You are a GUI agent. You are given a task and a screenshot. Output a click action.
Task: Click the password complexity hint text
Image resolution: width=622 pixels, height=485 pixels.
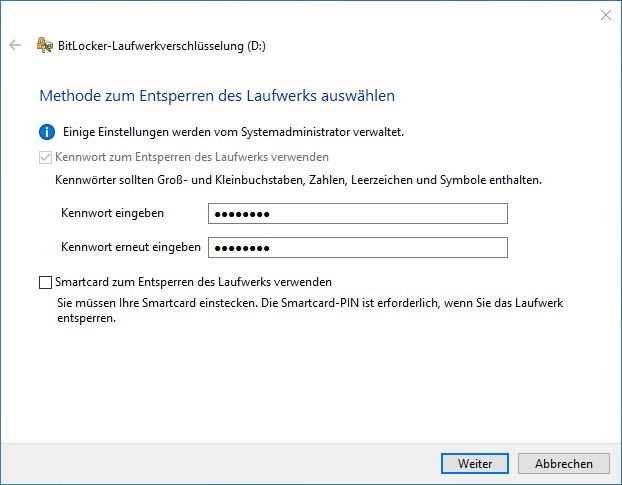coord(298,181)
